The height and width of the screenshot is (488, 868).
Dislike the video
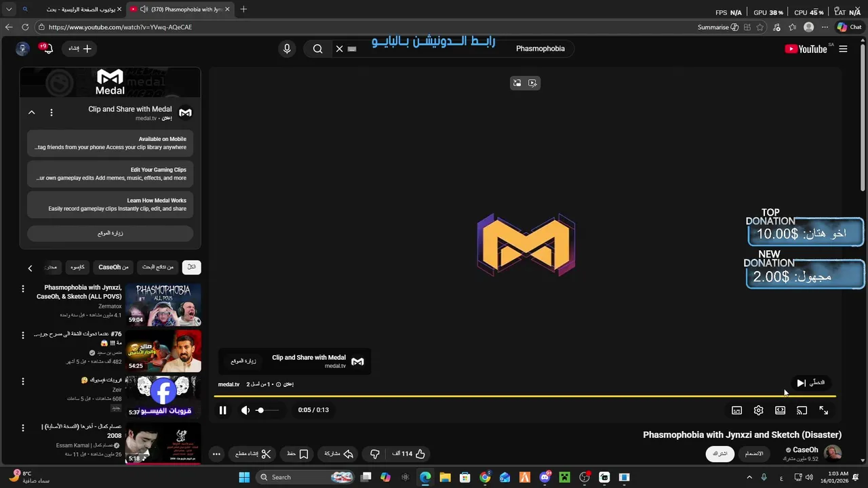click(374, 453)
